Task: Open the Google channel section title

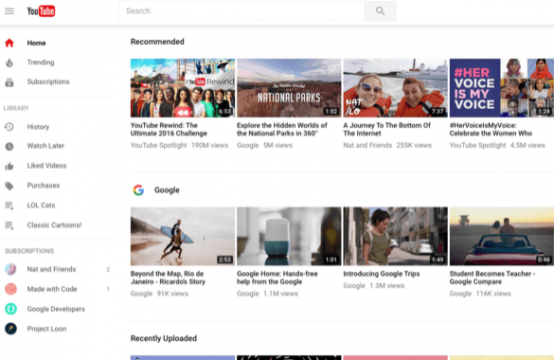Action: (167, 190)
